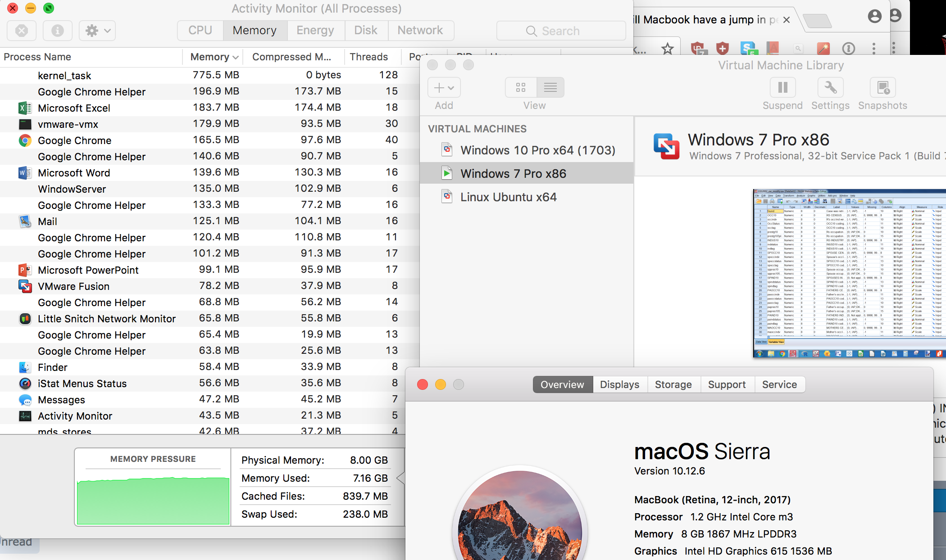Open the virtual machine Settings wrench

tap(830, 87)
